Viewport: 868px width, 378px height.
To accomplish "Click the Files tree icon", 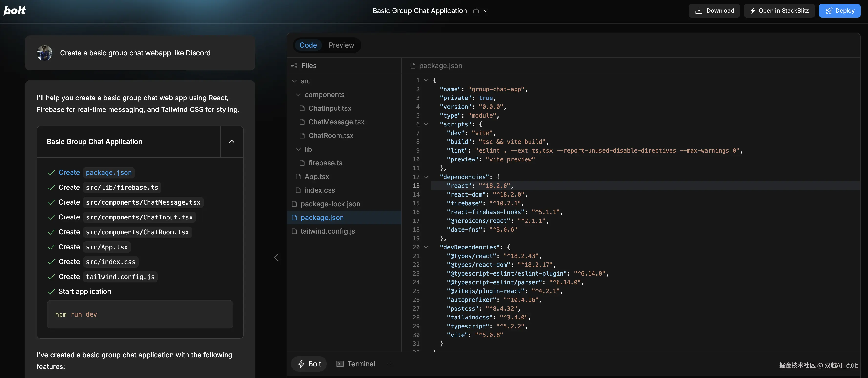I will [x=294, y=66].
